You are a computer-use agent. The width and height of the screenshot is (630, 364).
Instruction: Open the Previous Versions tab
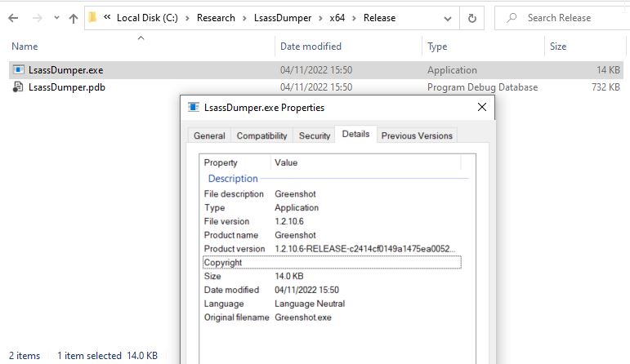click(x=417, y=135)
